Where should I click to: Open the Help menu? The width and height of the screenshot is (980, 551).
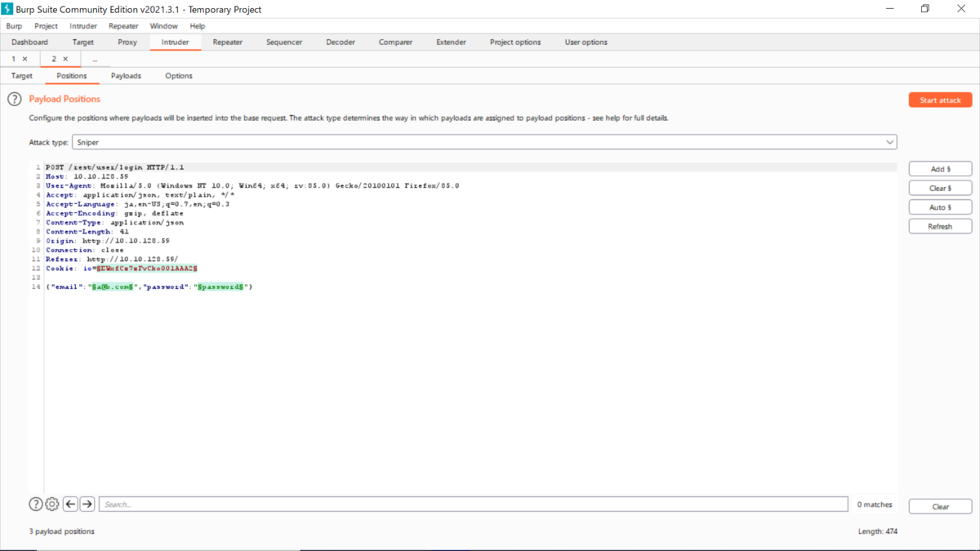(x=198, y=26)
